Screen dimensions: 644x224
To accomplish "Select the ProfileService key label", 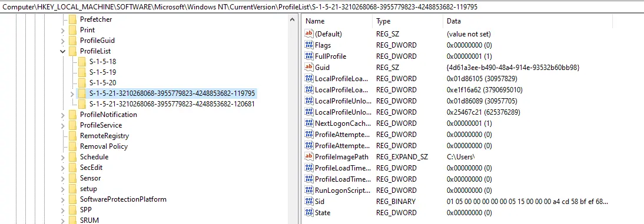I will click(101, 125).
